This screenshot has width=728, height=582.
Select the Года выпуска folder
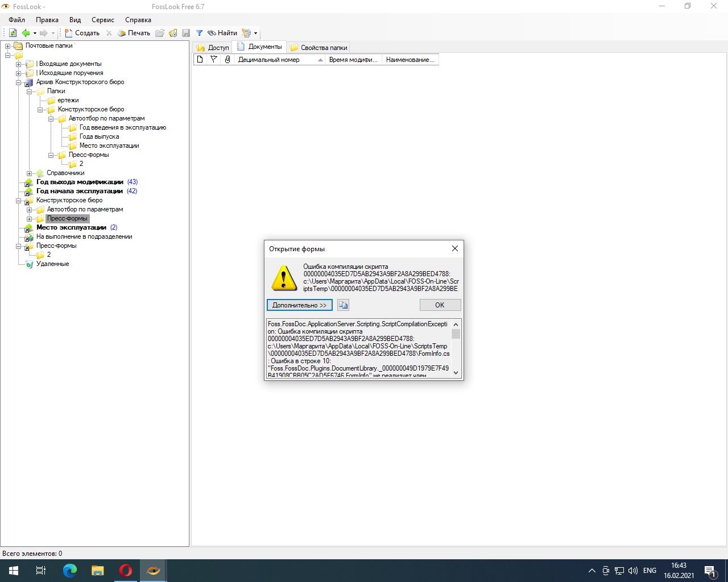tap(99, 136)
